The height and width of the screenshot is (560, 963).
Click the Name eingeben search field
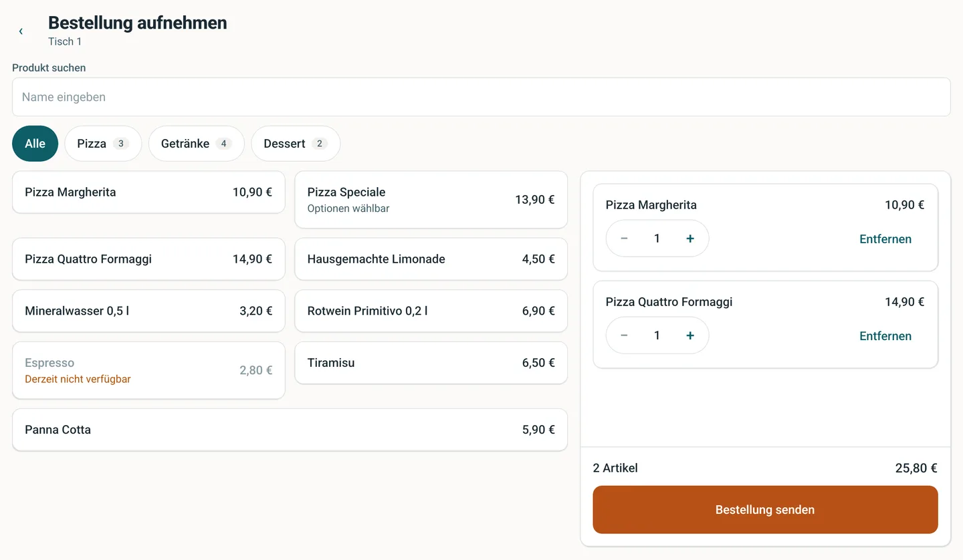481,97
